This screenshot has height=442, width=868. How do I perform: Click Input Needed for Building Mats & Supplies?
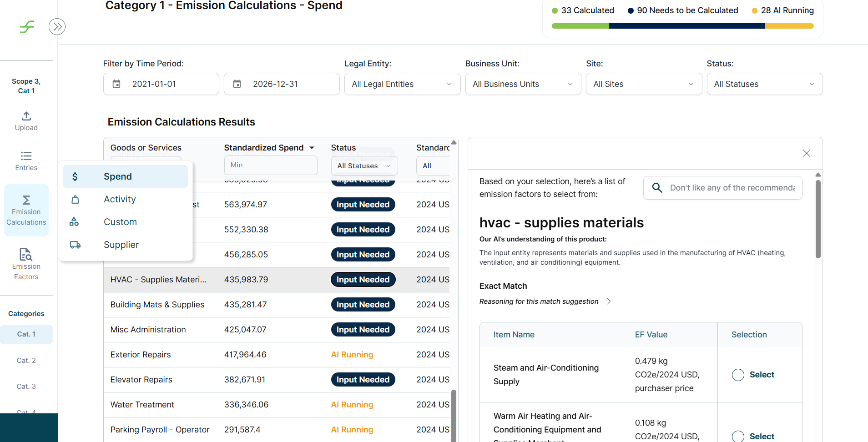tap(363, 305)
